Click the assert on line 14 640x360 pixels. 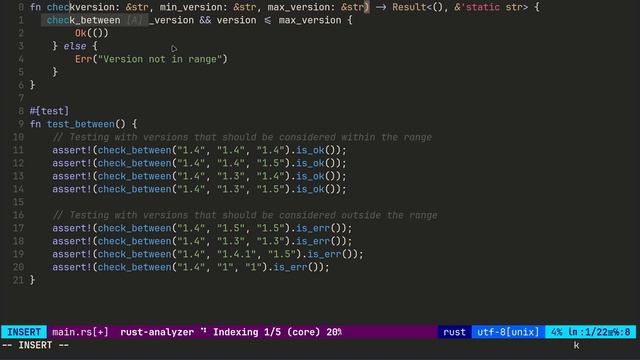point(199,189)
